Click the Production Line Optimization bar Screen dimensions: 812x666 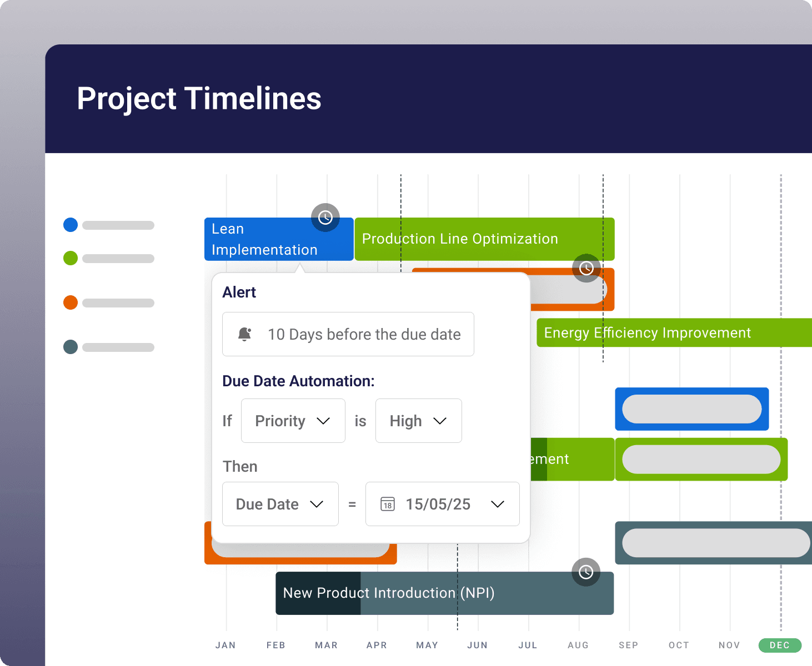tap(483, 239)
